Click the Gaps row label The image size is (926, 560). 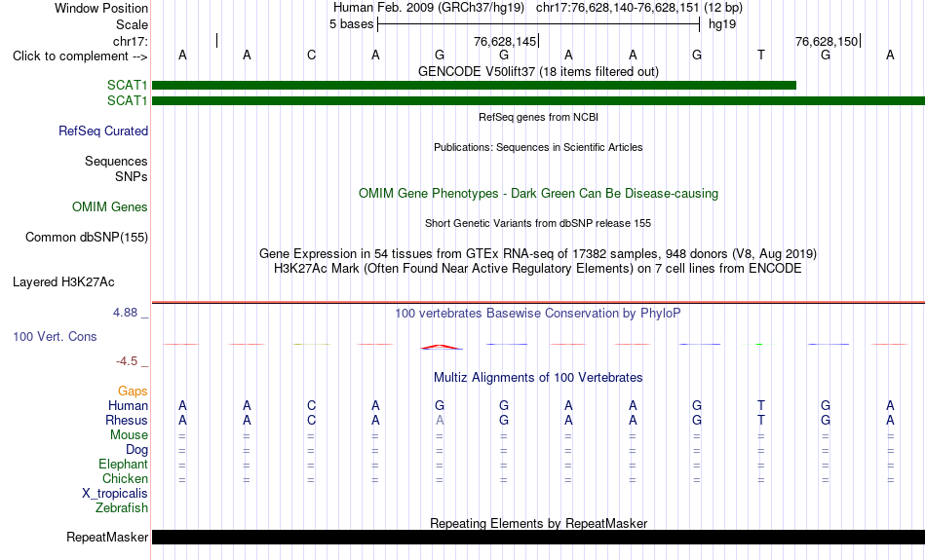tap(133, 392)
